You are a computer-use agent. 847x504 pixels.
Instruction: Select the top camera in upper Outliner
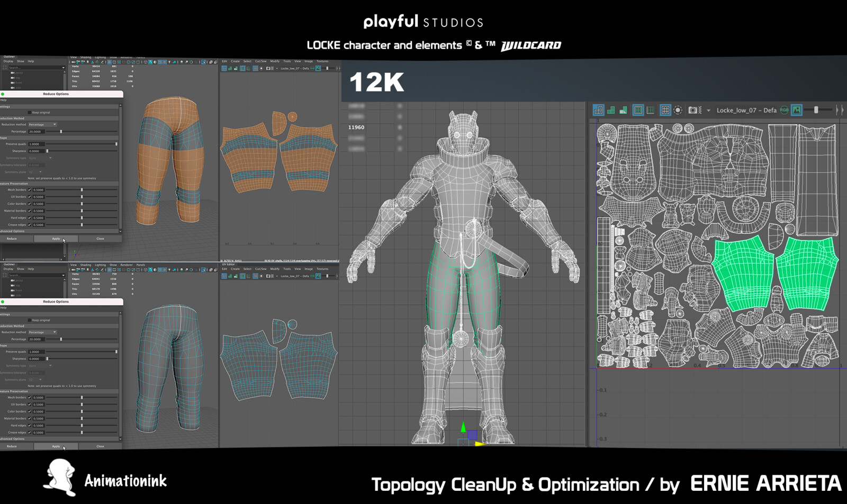15,78
